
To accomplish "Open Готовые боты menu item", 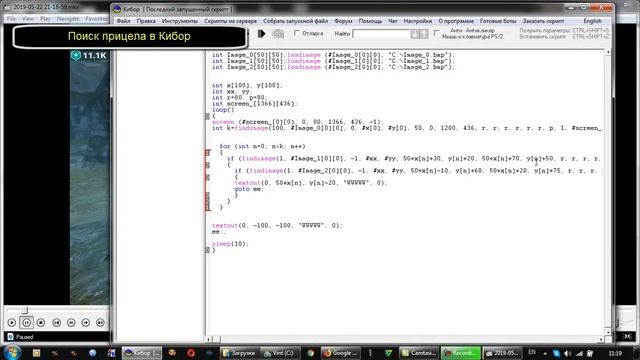I will pyautogui.click(x=498, y=21).
